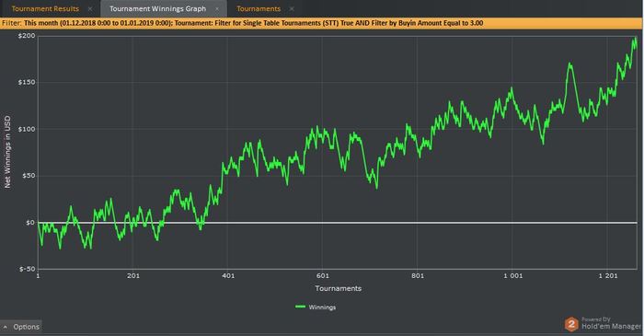Click the $-50 y-axis label
This screenshot has width=644, height=336.
(x=27, y=269)
